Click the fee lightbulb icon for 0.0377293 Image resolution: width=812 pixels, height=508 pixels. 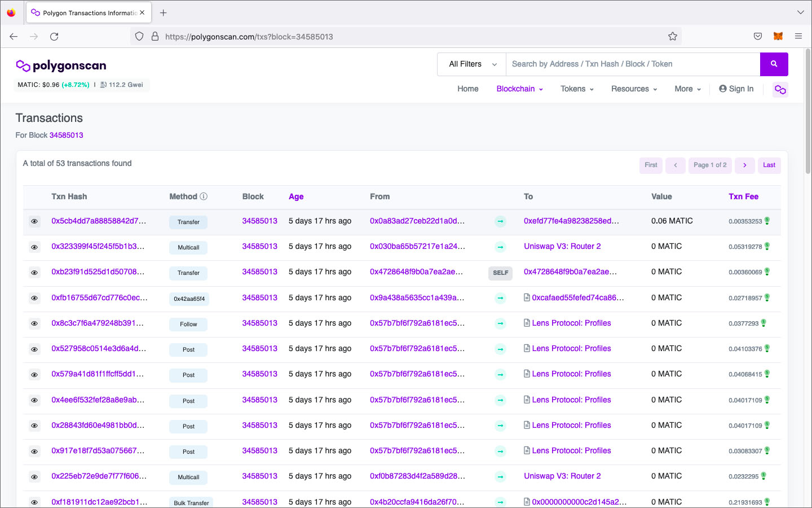pos(764,323)
